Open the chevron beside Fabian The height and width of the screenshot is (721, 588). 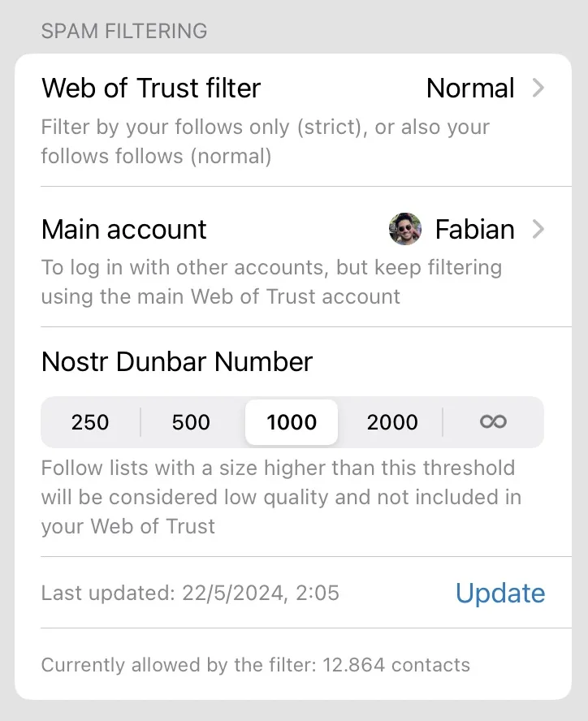point(538,230)
